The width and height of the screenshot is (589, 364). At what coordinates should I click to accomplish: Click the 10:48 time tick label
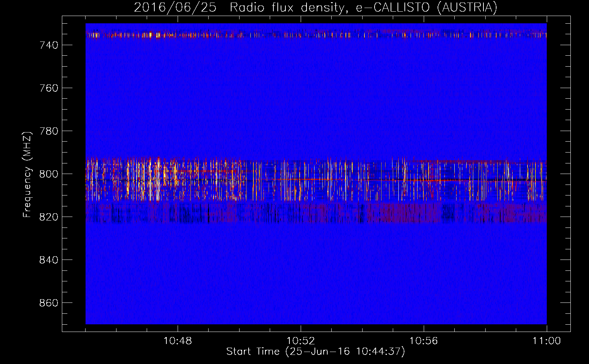178,341
